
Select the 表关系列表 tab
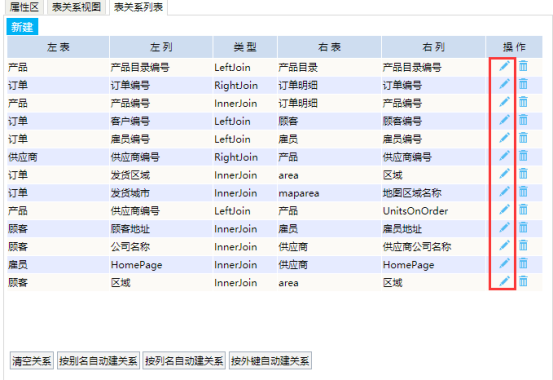pyautogui.click(x=138, y=7)
